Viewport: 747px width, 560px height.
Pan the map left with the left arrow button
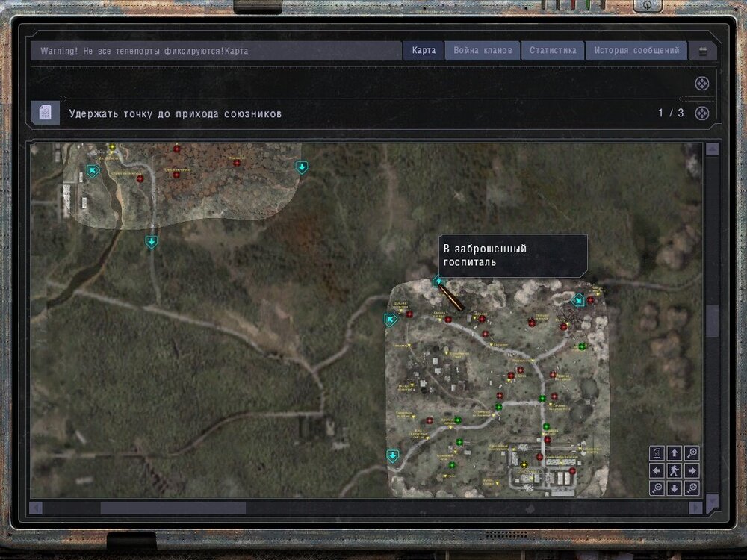[x=657, y=470]
